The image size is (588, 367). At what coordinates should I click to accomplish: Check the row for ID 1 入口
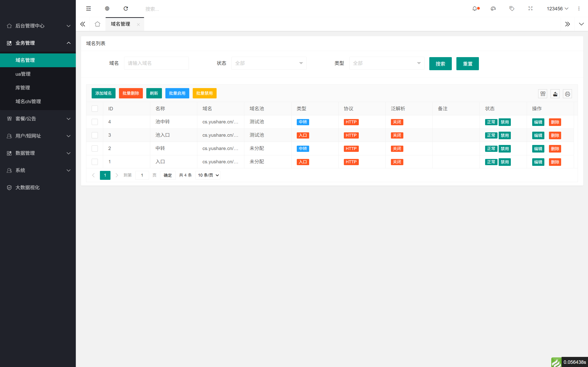(x=95, y=162)
